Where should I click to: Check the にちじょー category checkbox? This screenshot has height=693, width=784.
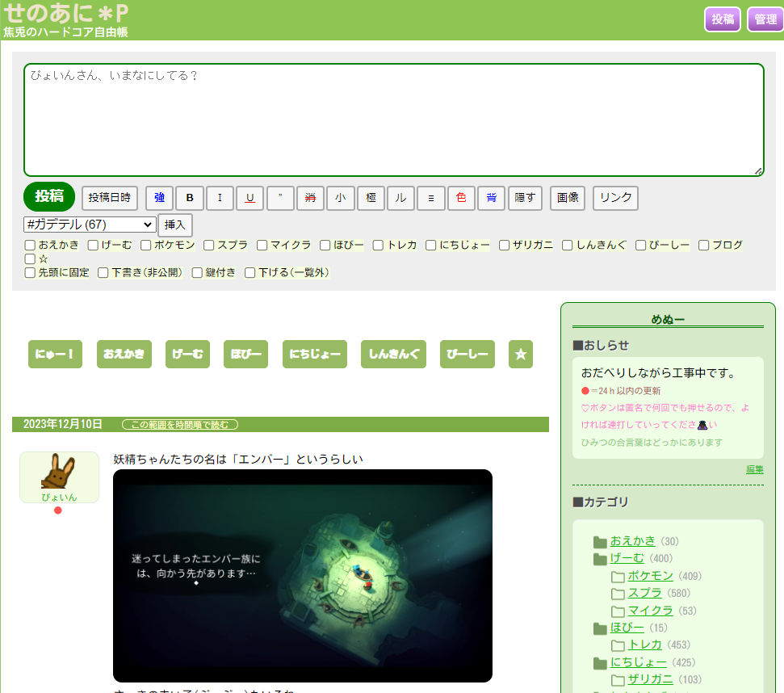tap(430, 245)
